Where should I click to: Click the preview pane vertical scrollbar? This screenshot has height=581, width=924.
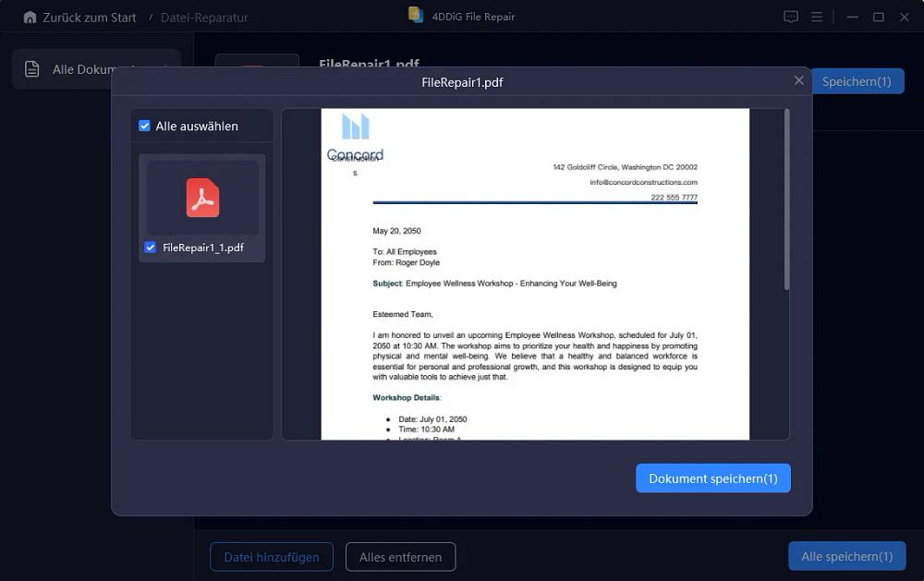click(x=786, y=200)
